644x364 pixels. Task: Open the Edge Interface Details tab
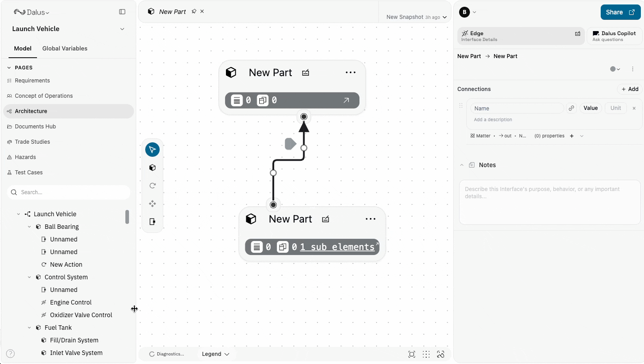[x=521, y=36]
